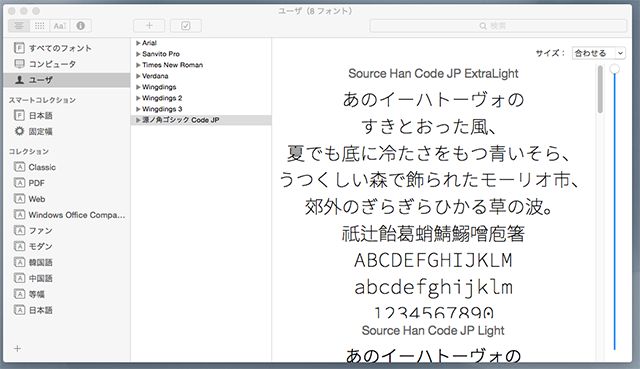Add new collection with bottom plus
Screen dimensions: 640x369
pos(17,349)
